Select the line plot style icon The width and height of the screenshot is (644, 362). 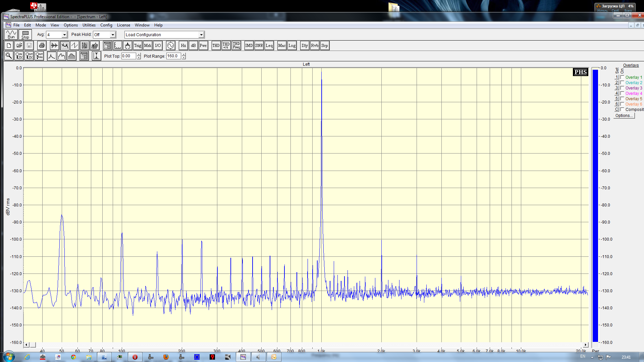coord(52,56)
